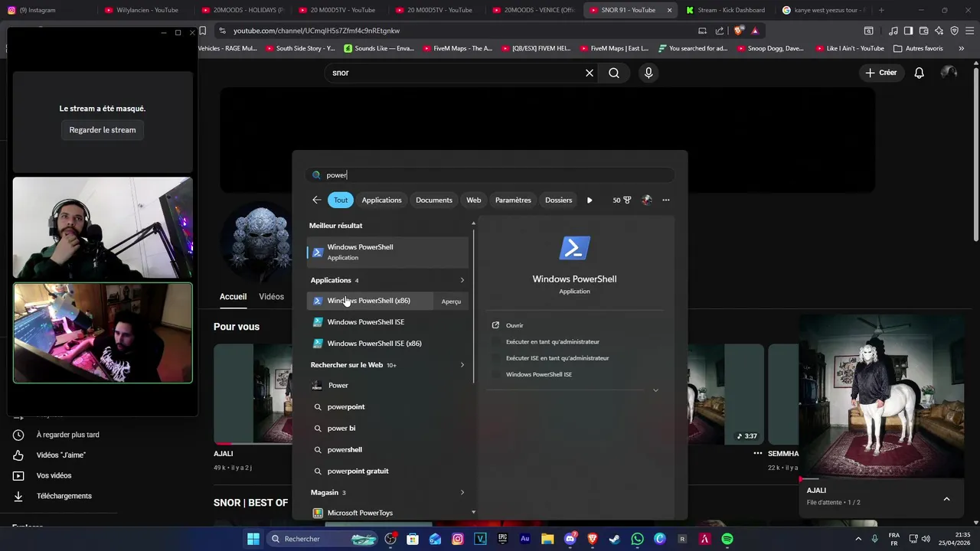The height and width of the screenshot is (551, 980).
Task: Show hidden system tray icons
Action: coord(857,539)
